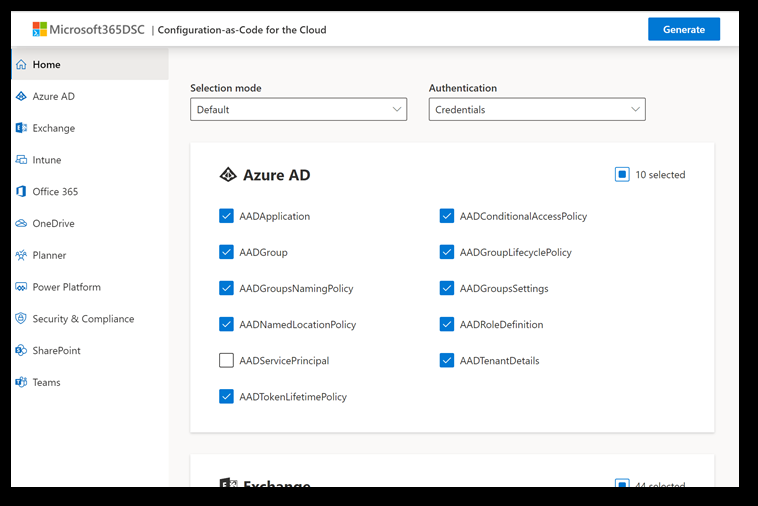
Task: Uncheck AADGroupsSettings checkbox
Action: pos(447,288)
